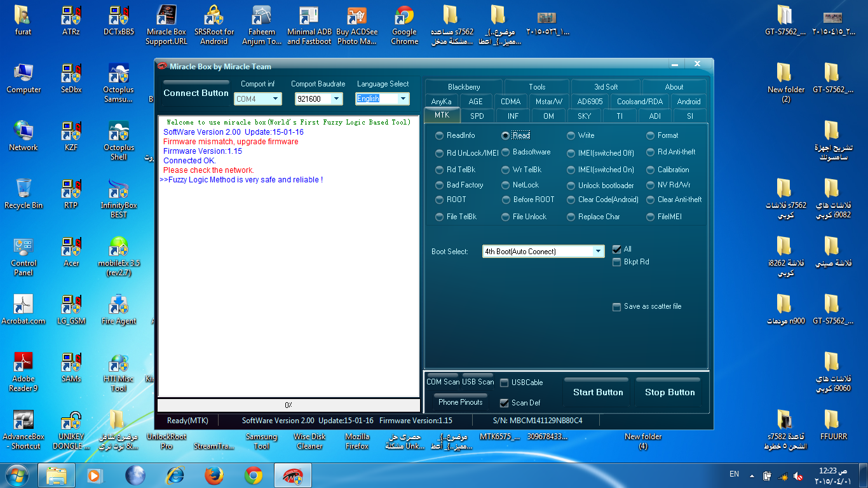Select the Control Panel desktop icon
868x488 pixels.
point(24,257)
